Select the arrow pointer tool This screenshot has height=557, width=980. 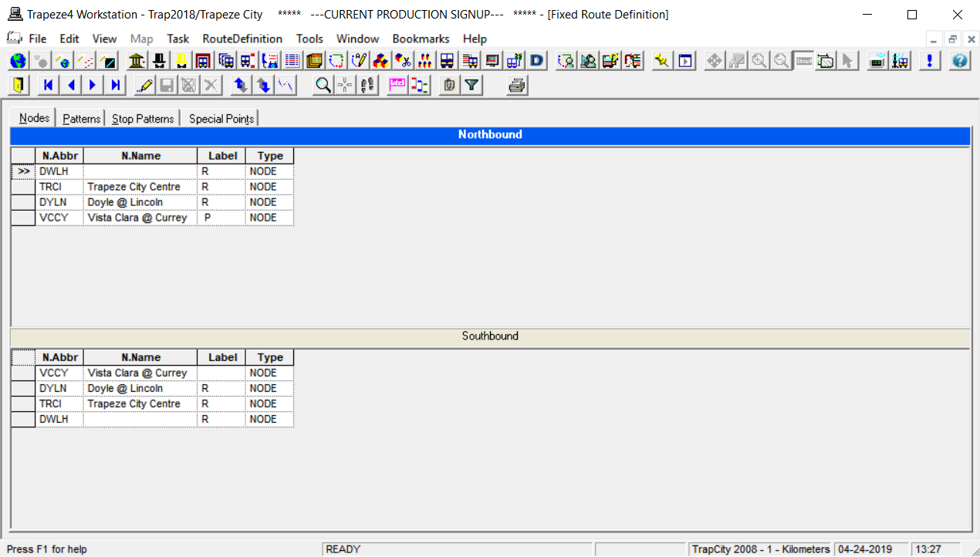[848, 59]
